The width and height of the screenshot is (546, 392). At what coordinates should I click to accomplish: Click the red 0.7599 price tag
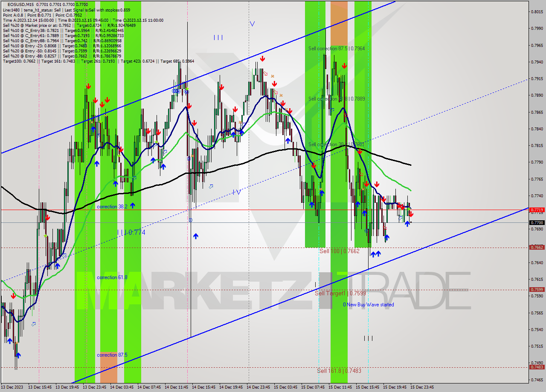[537, 289]
